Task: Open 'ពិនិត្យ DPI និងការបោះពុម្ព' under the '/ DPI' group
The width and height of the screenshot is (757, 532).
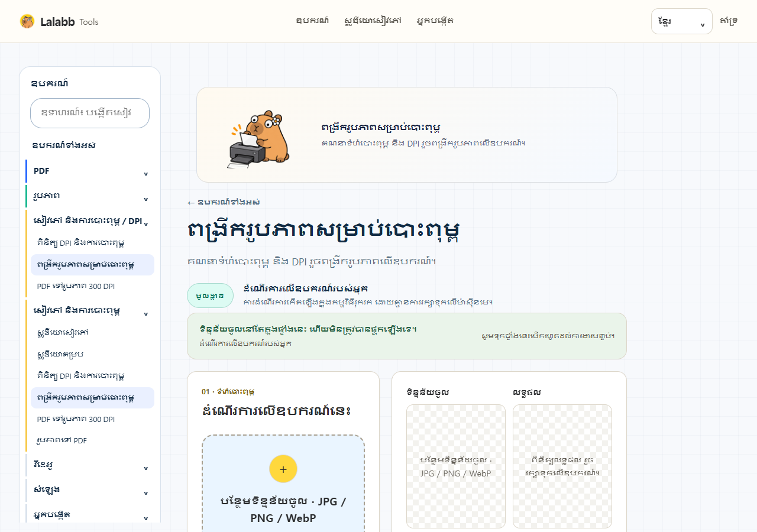Action: pyautogui.click(x=92, y=243)
